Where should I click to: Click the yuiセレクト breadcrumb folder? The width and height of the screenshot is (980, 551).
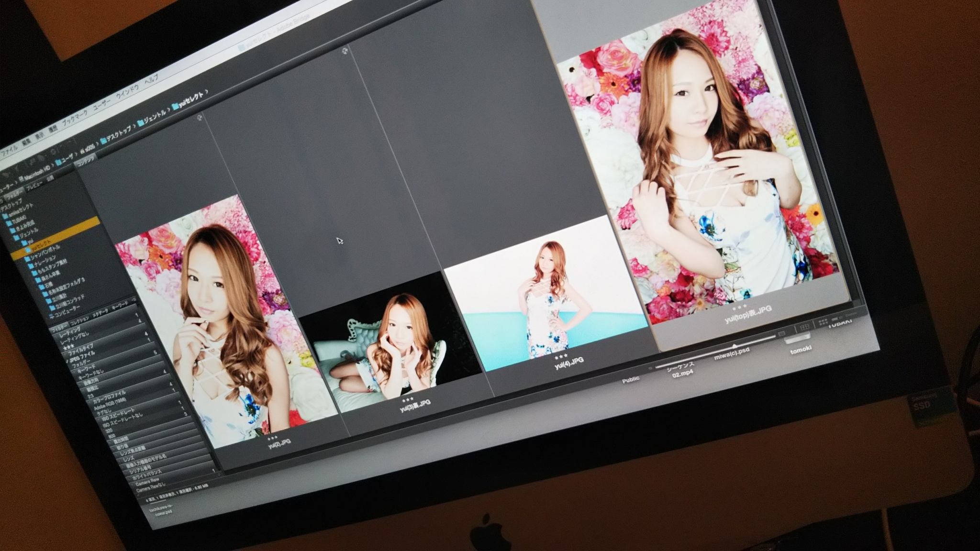[x=188, y=99]
